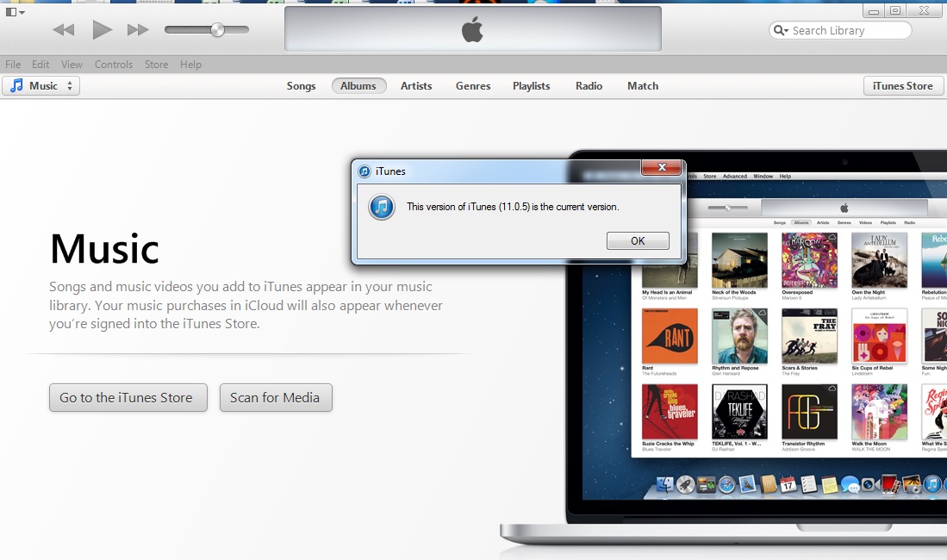
Task: Click the Advanced menu on pictured MacBook screen
Action: point(735,177)
